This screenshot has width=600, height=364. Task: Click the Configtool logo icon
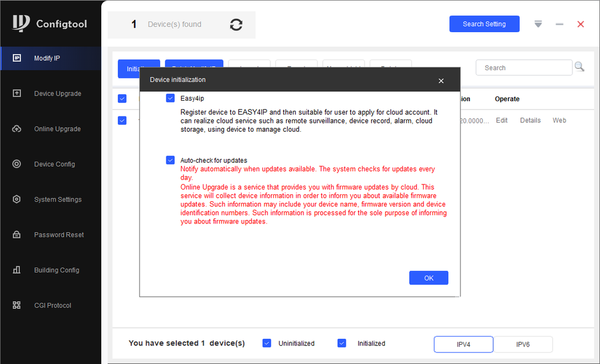[21, 23]
